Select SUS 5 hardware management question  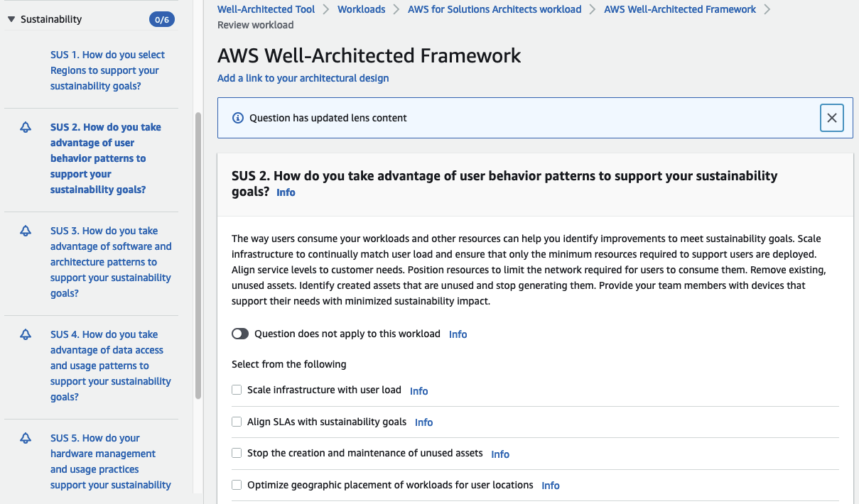pyautogui.click(x=111, y=461)
